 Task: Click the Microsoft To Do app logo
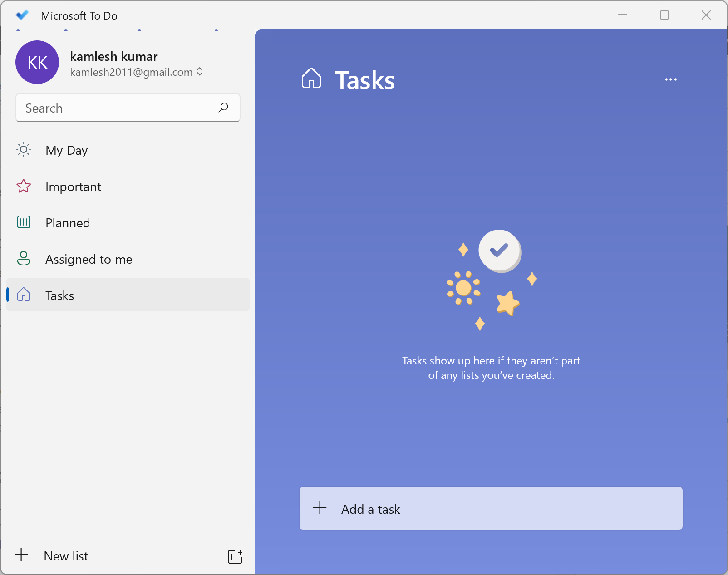pos(22,15)
